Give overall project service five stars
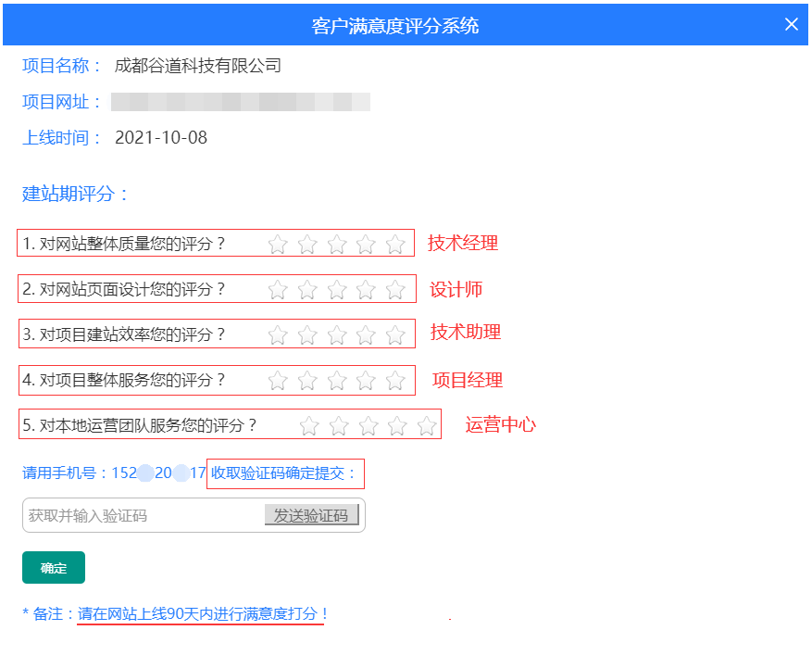The width and height of the screenshot is (812, 668). point(395,381)
